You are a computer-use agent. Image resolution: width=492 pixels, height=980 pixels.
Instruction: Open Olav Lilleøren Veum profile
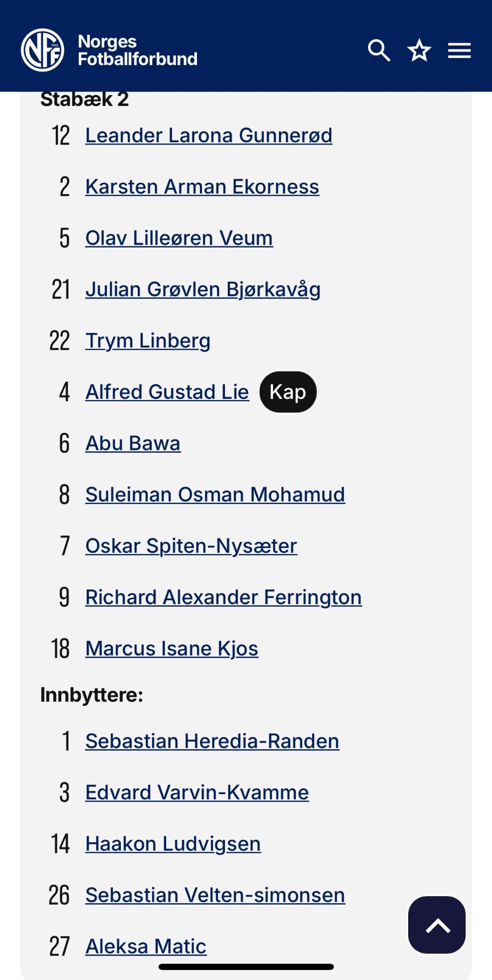[x=179, y=238]
